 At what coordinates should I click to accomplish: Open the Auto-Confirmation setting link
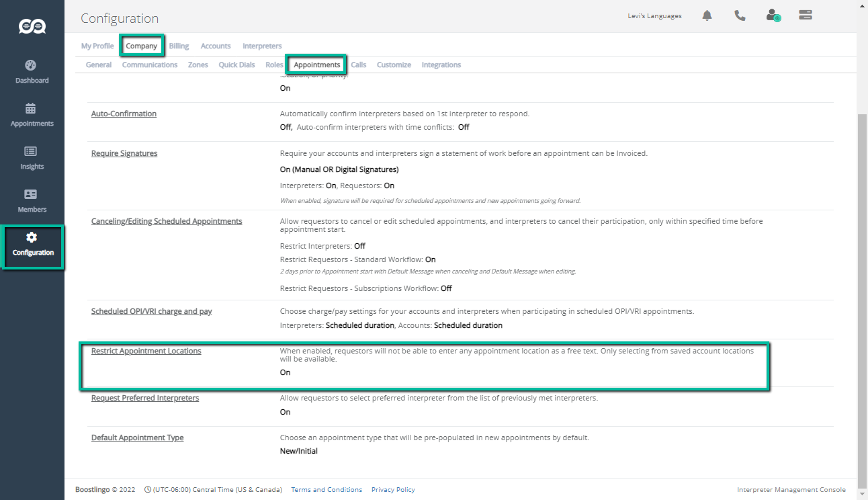pos(124,114)
